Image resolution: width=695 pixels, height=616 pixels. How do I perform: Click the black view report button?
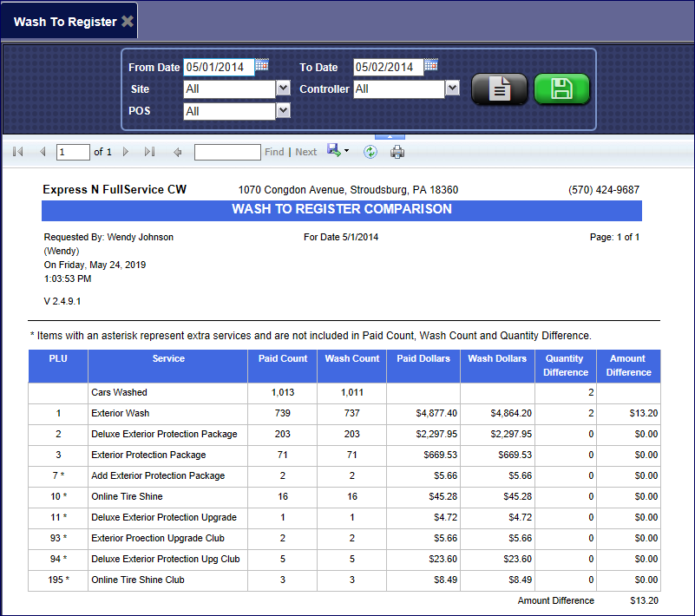[499, 89]
